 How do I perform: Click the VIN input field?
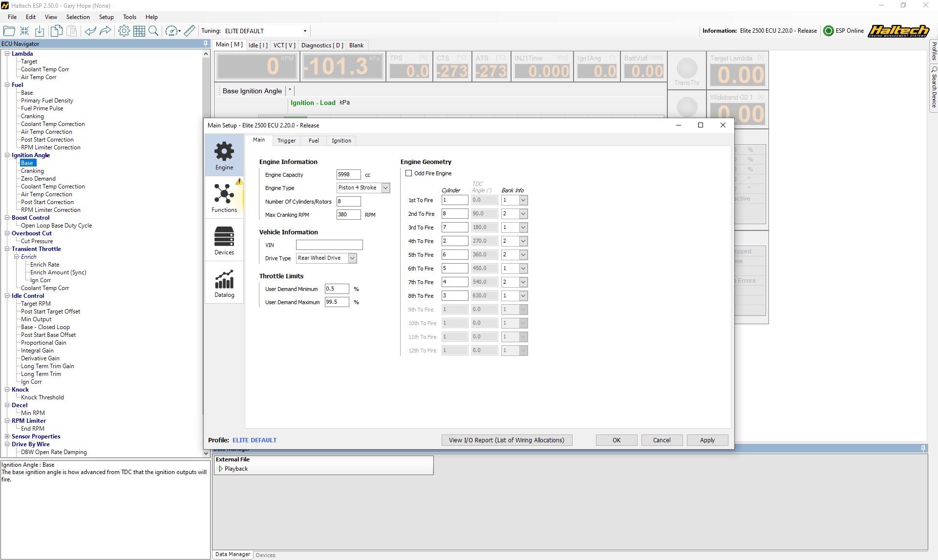click(329, 245)
